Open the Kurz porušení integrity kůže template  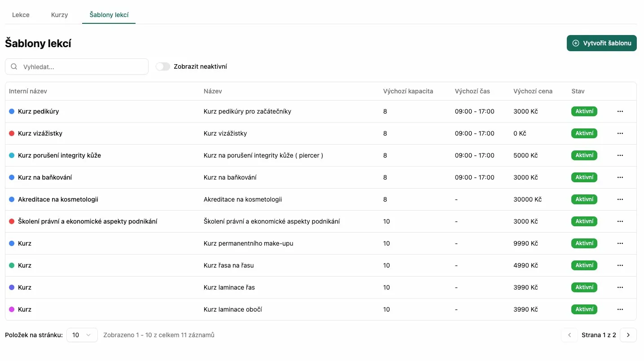pyautogui.click(x=59, y=155)
